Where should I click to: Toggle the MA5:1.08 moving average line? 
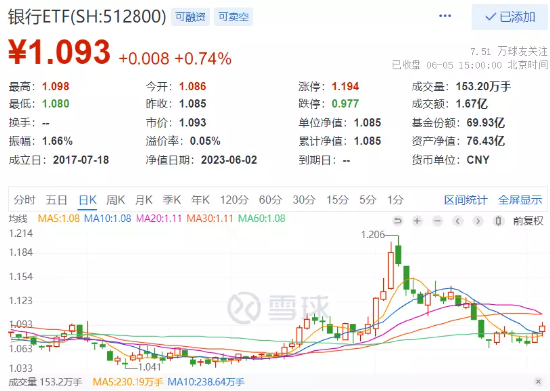(x=59, y=218)
